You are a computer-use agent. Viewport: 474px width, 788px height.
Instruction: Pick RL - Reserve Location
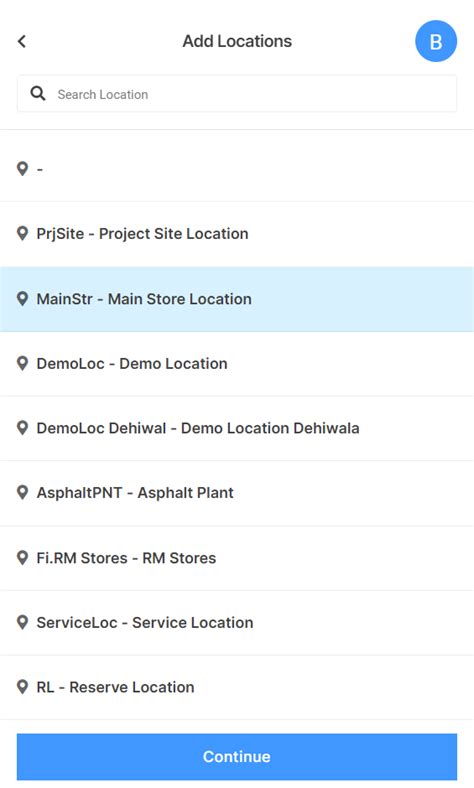[237, 687]
